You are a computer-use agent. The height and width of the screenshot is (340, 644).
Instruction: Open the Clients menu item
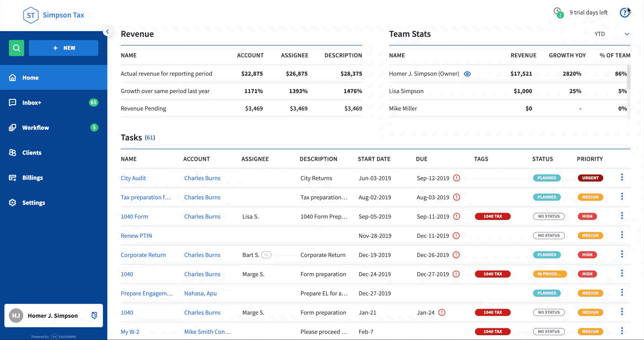tap(54, 152)
